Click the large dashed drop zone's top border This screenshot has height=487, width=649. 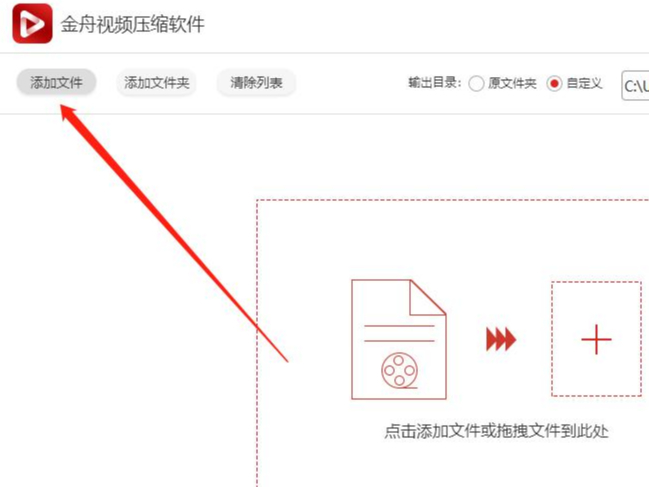point(453,200)
